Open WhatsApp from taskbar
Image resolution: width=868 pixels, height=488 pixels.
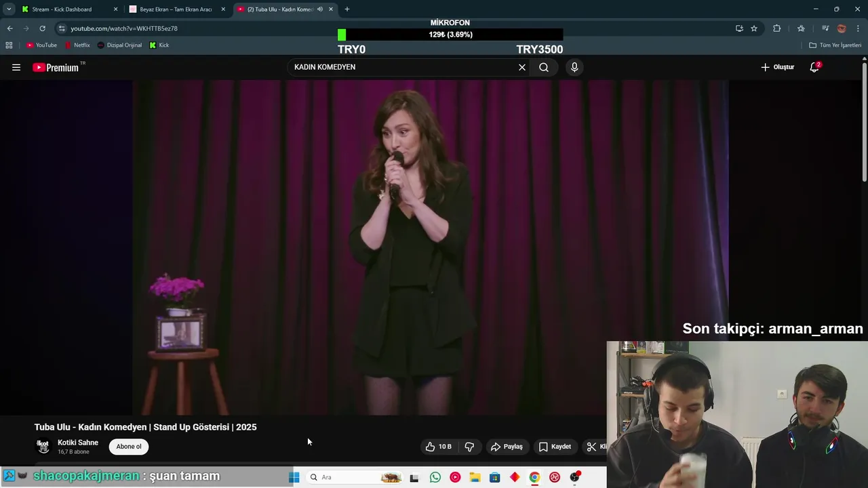(x=435, y=477)
